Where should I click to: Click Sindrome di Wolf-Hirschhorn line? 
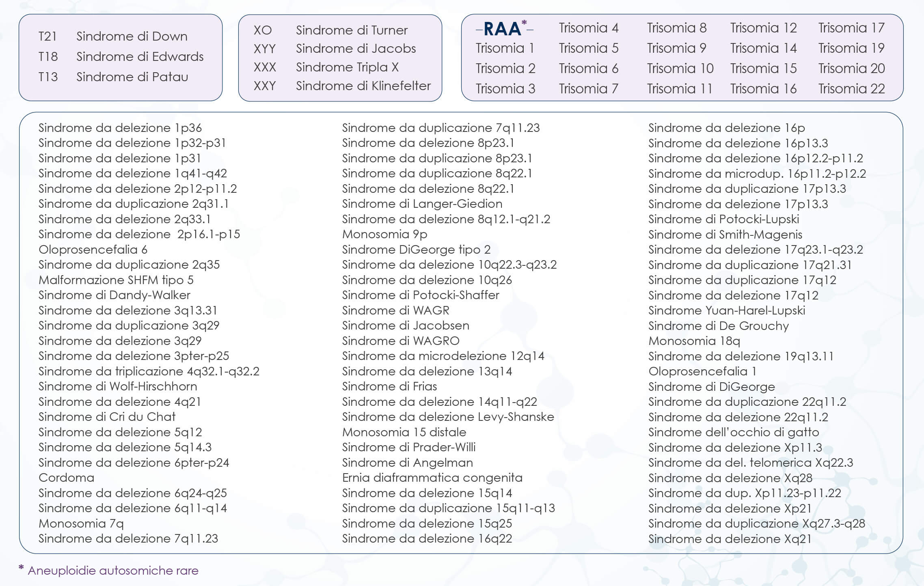(118, 386)
